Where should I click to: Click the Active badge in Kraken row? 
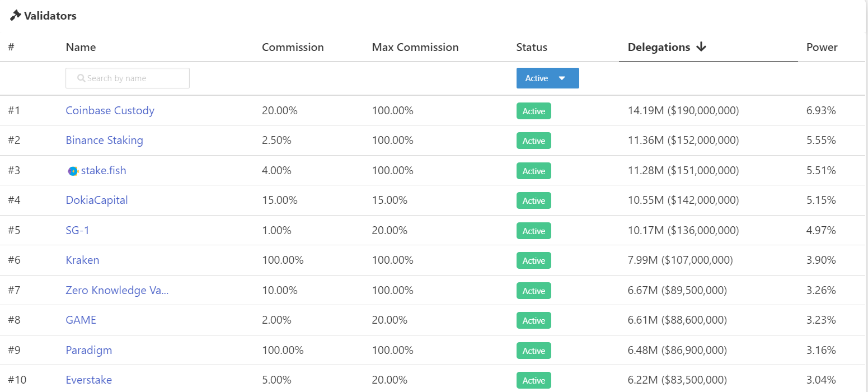point(534,260)
